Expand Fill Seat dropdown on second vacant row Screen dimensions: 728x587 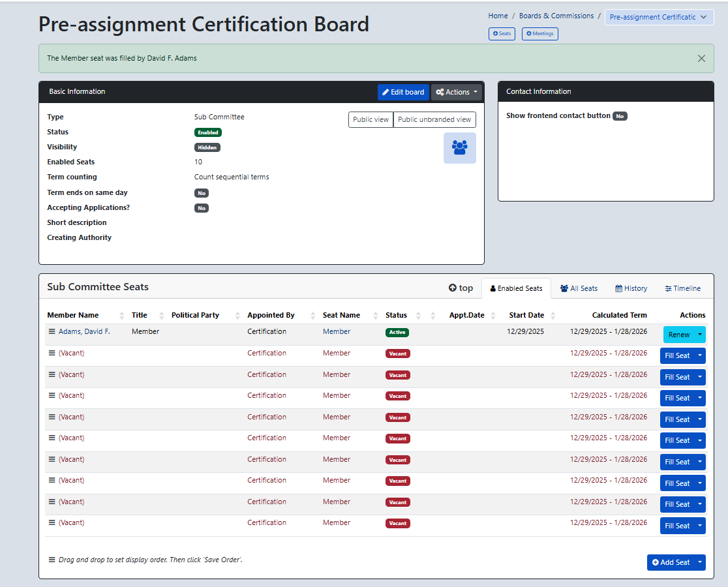tap(700, 377)
